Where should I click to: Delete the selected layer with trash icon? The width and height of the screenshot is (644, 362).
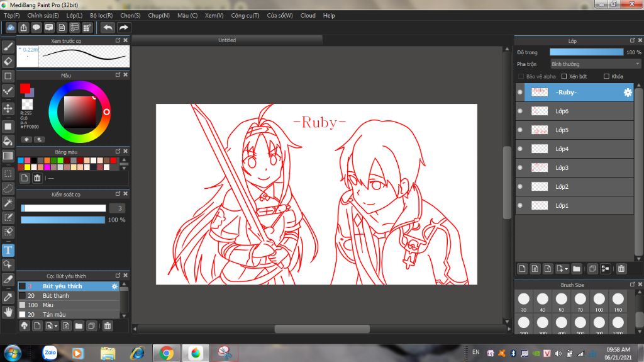(621, 269)
